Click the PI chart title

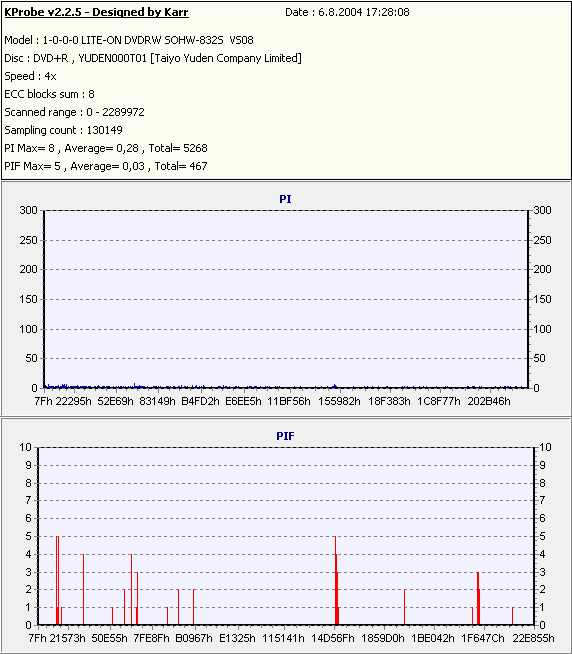point(285,199)
